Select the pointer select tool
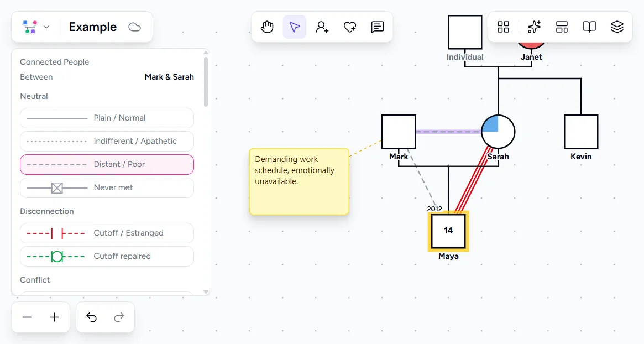Image resolution: width=644 pixels, height=344 pixels. pyautogui.click(x=295, y=27)
